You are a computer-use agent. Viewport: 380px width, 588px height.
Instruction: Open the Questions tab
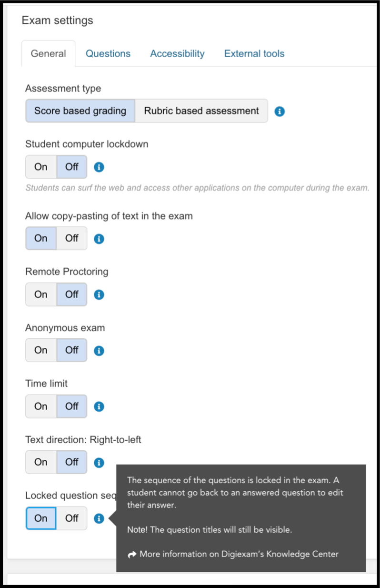pyautogui.click(x=108, y=54)
